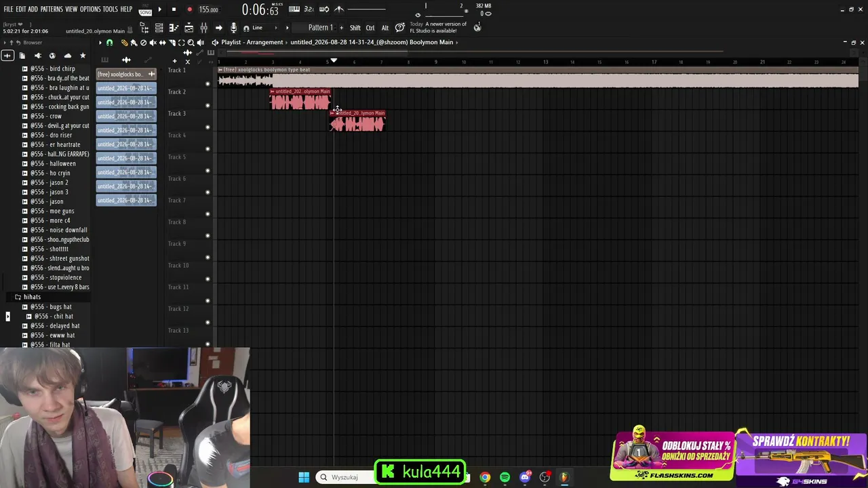The width and height of the screenshot is (868, 488).
Task: Click the Alt modifier button
Action: pos(384,28)
